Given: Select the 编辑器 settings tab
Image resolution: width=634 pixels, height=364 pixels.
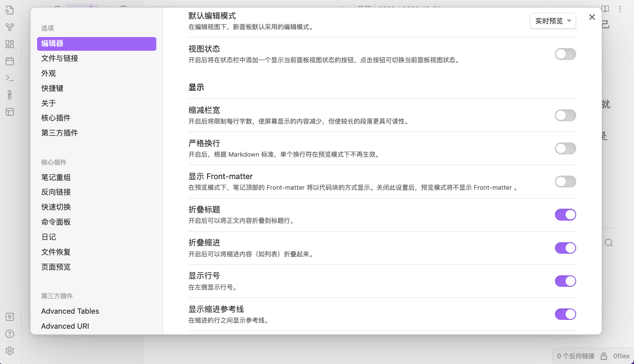Looking at the screenshot, I should [97, 44].
